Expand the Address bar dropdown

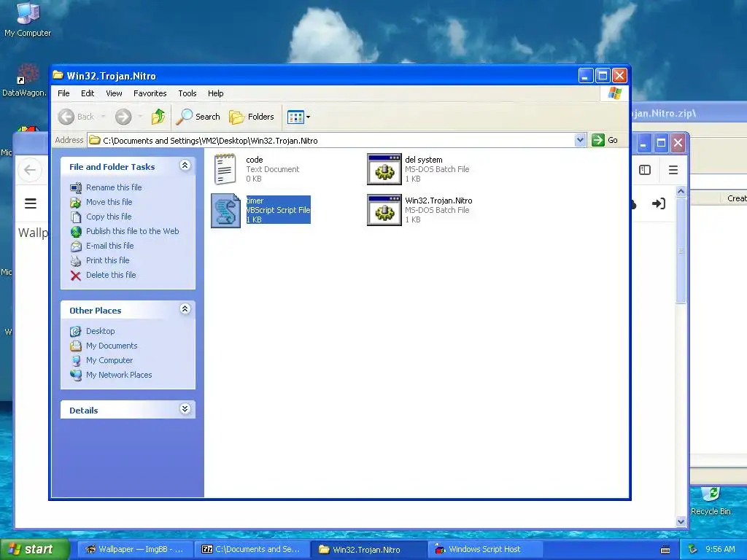pos(580,140)
